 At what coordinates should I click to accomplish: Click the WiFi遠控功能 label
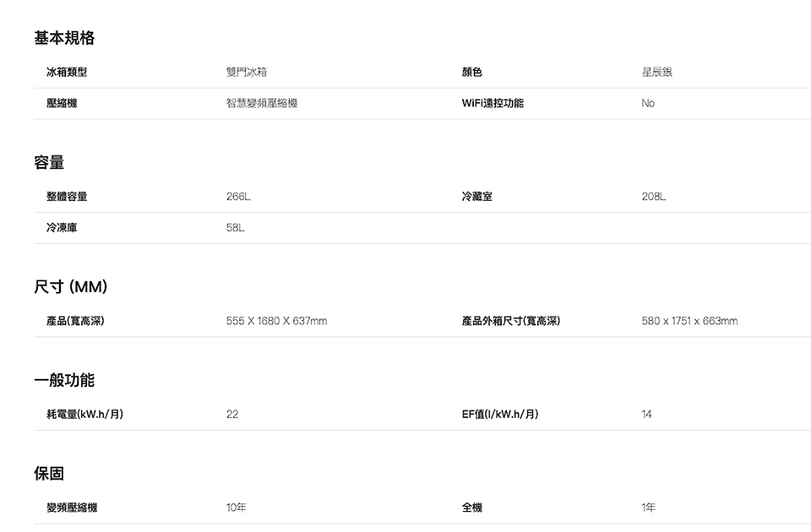(493, 103)
